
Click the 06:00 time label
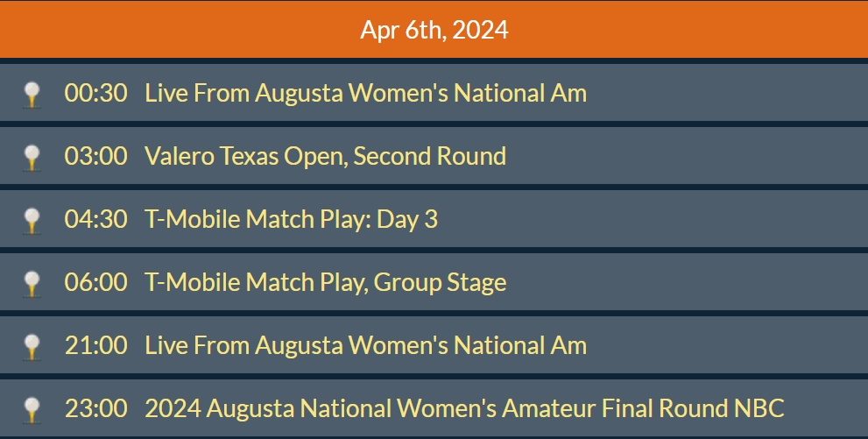[95, 282]
